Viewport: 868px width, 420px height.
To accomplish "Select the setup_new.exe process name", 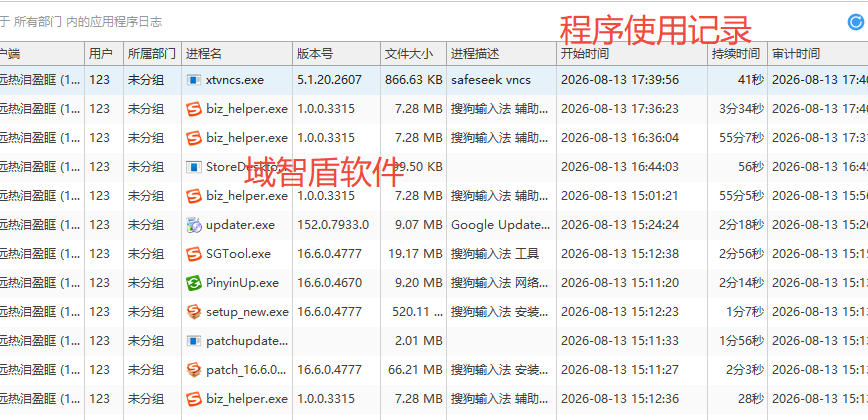I will [x=247, y=312].
